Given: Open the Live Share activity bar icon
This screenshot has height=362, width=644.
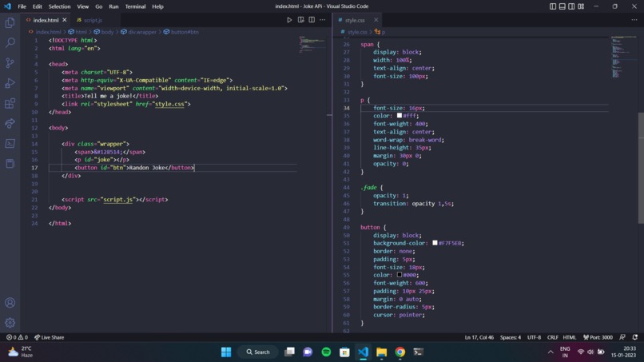Looking at the screenshot, I should (x=10, y=123).
